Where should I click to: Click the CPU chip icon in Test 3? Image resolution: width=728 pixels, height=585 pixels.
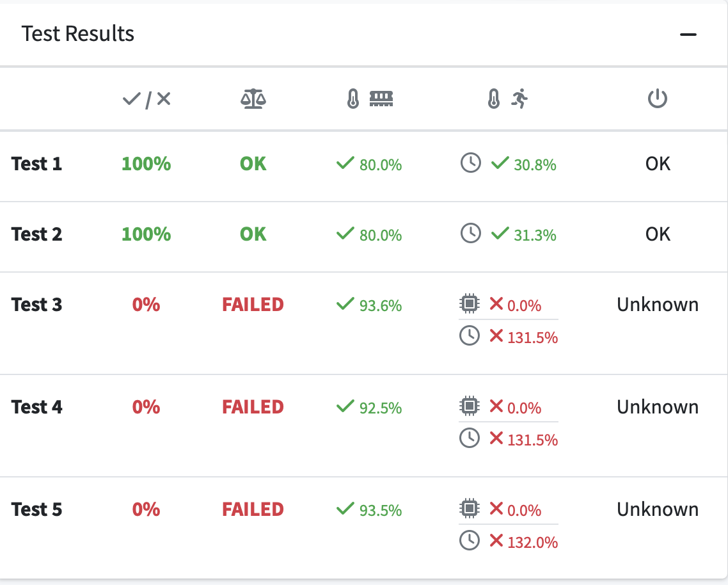470,303
